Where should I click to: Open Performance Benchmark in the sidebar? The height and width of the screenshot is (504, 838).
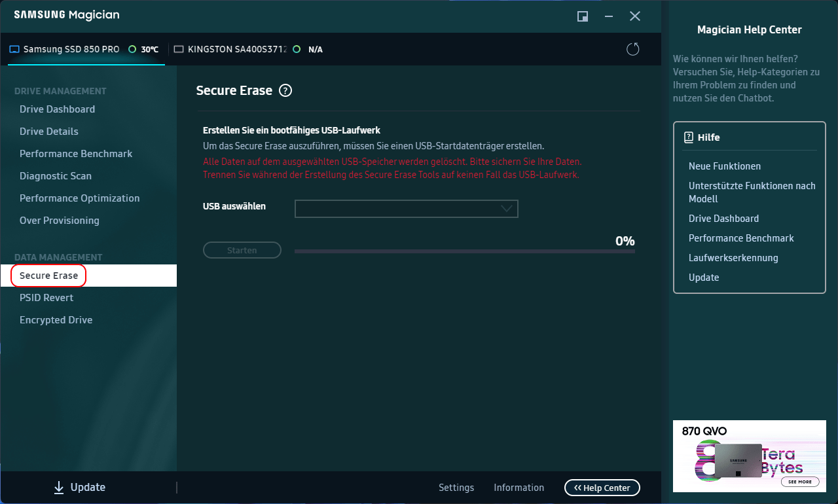76,154
